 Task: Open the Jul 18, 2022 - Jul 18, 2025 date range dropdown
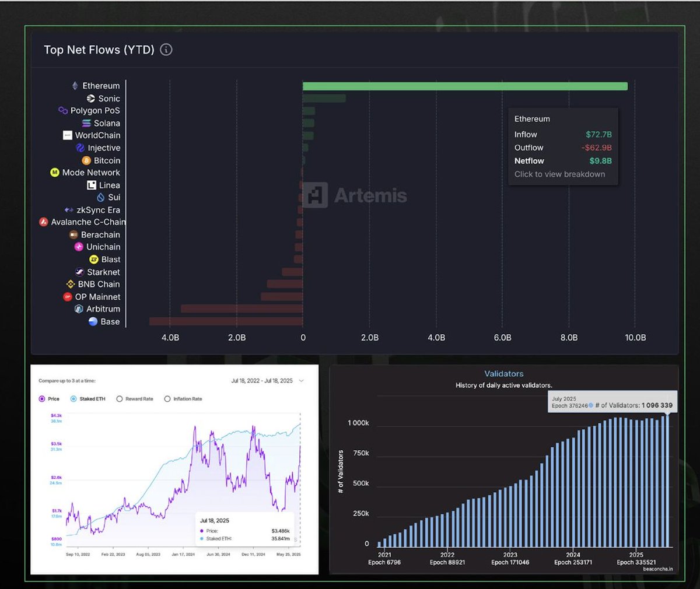pyautogui.click(x=268, y=381)
